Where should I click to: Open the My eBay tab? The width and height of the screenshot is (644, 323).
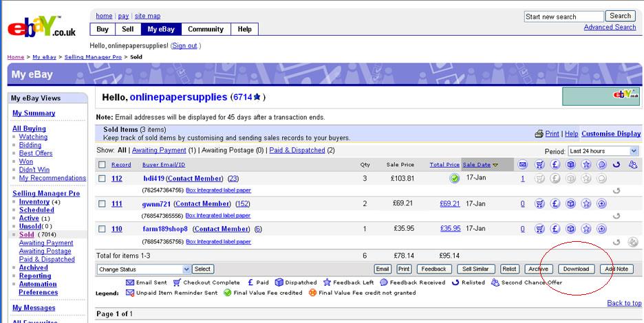[161, 29]
